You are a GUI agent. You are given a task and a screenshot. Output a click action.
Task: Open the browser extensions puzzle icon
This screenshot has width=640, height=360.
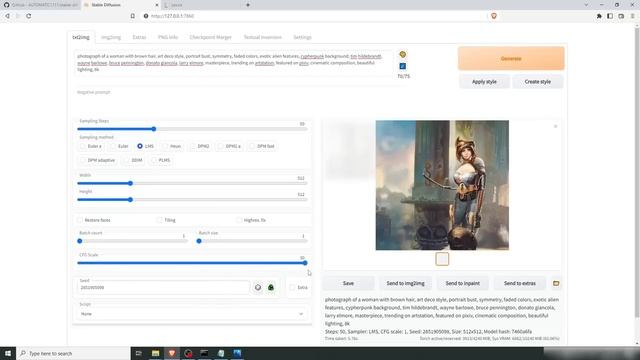[x=599, y=16]
